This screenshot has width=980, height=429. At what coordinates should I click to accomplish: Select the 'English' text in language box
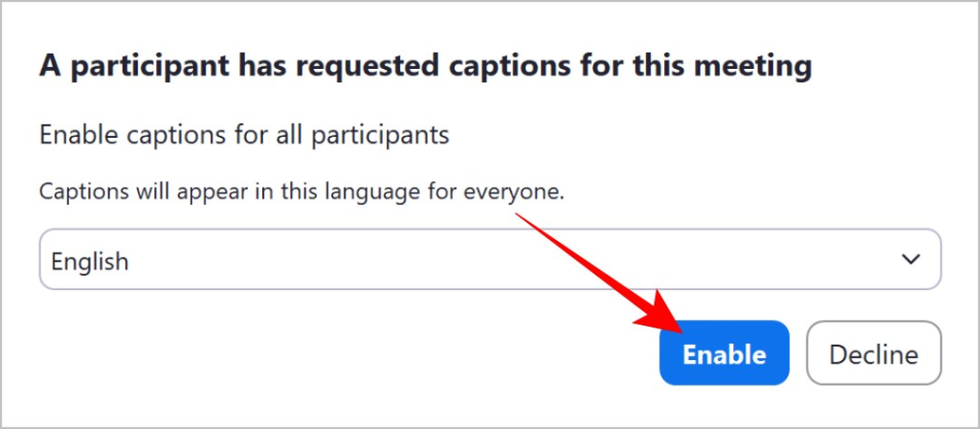click(90, 261)
